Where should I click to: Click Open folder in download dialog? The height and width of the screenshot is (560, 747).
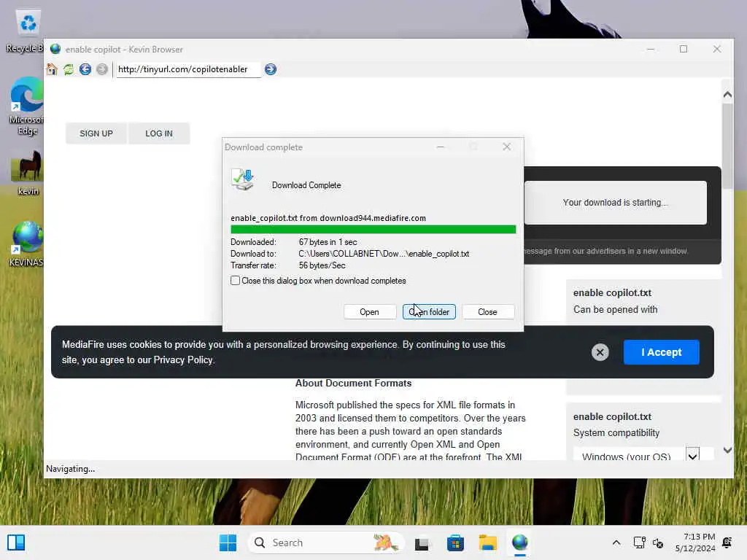[x=429, y=312]
